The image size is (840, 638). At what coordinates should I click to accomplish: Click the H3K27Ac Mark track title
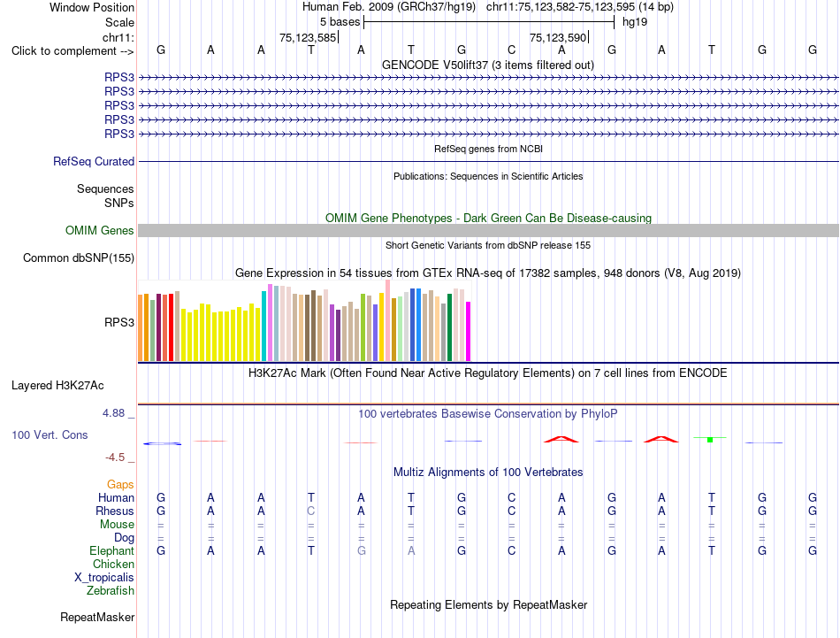pos(488,373)
